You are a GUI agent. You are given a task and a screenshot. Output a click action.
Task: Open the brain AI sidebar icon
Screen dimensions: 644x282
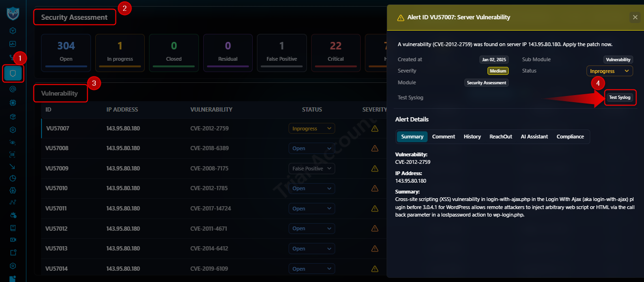[13, 191]
